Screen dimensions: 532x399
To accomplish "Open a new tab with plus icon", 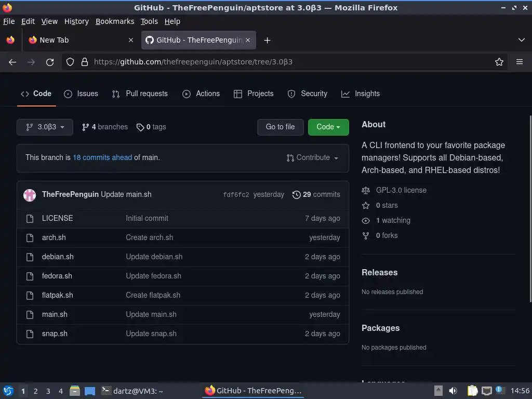I will (x=268, y=41).
